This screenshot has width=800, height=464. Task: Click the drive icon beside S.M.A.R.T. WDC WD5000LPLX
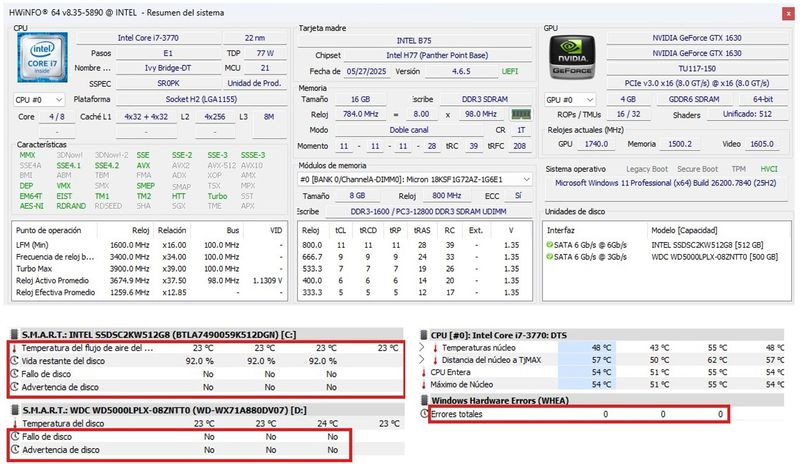[x=15, y=410]
